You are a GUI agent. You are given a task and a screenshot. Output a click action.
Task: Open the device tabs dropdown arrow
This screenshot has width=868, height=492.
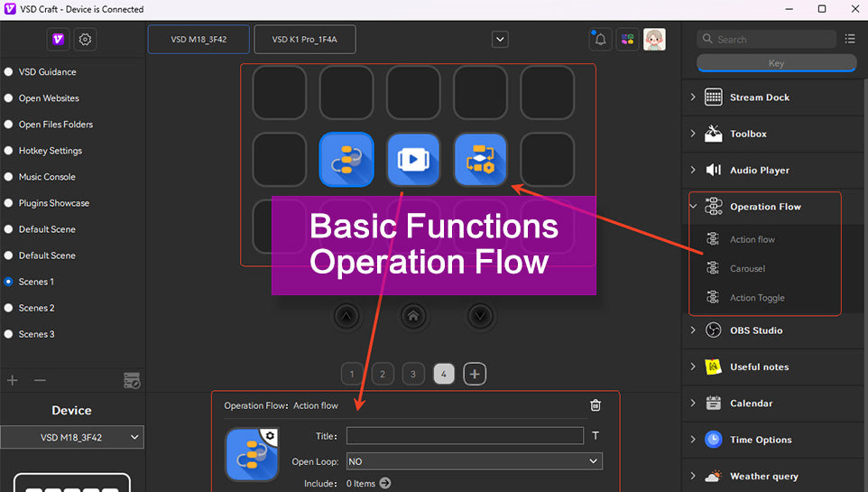click(x=500, y=40)
